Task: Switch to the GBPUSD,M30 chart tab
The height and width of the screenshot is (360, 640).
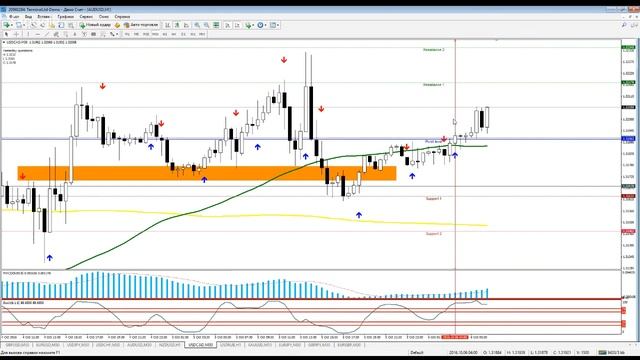Action: [18, 345]
